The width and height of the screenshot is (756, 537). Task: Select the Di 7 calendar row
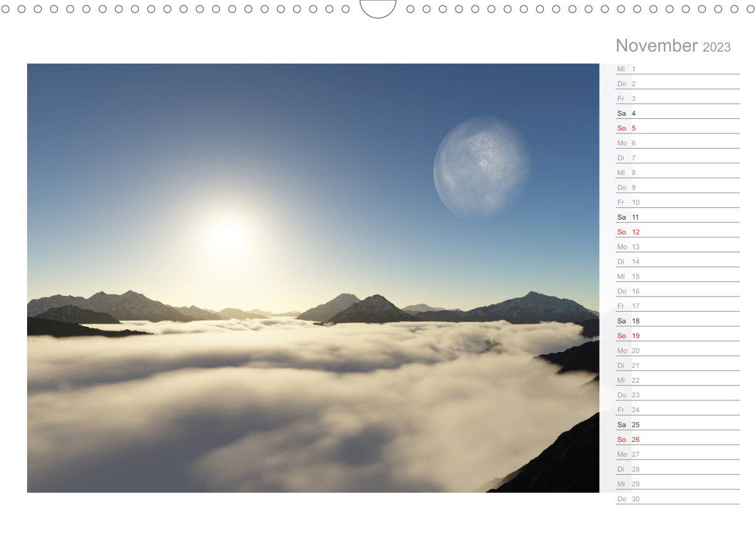click(677, 157)
